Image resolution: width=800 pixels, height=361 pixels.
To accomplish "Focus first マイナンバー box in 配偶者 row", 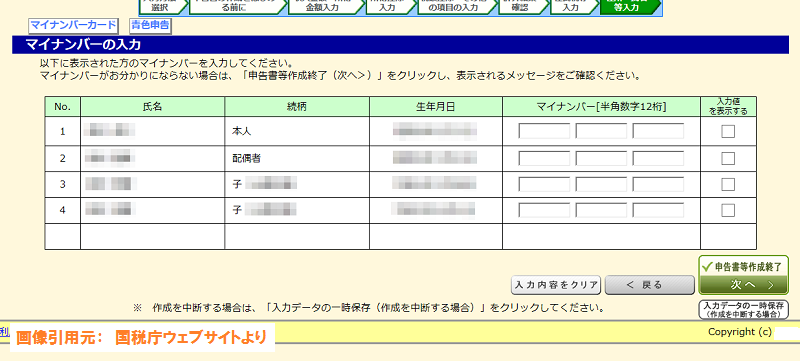I will 544,158.
